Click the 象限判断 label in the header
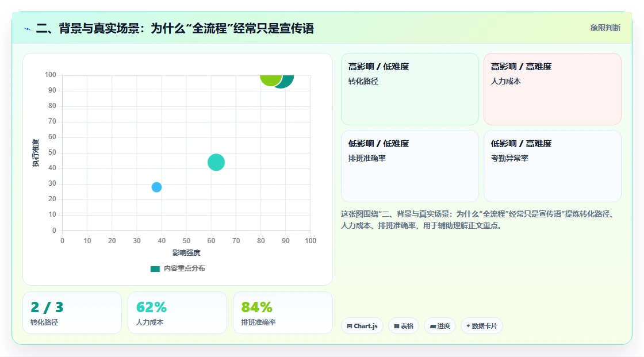This screenshot has width=644, height=357. 605,28
